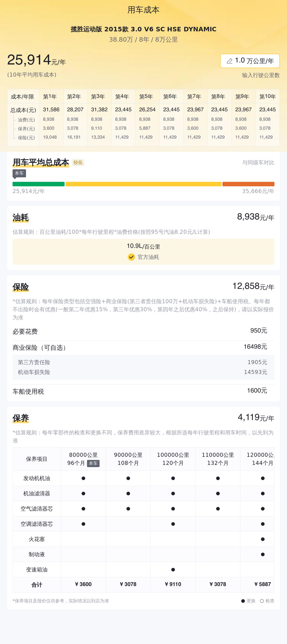
Task: Edit the 万公里/年 mileage input field
Action: pyautogui.click(x=250, y=61)
